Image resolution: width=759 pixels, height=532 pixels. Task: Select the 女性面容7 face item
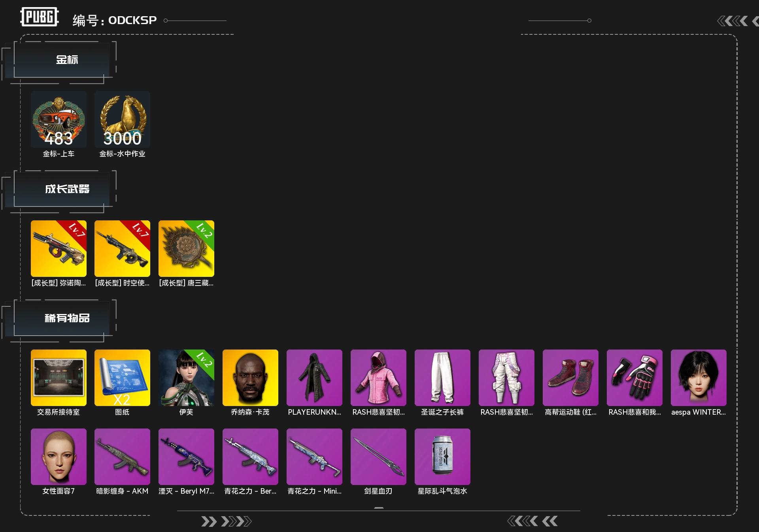click(59, 457)
